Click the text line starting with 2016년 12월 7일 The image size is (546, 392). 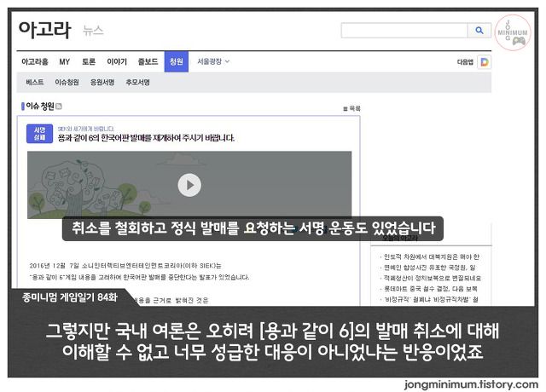[125, 266]
